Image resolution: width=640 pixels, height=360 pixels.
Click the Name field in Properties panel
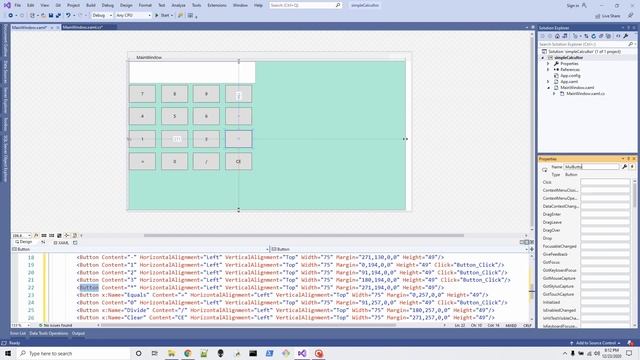[591, 167]
